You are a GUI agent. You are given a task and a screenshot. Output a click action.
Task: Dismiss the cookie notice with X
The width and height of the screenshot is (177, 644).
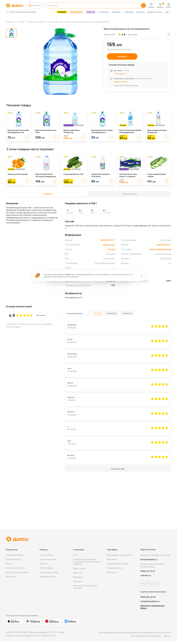[141, 276]
